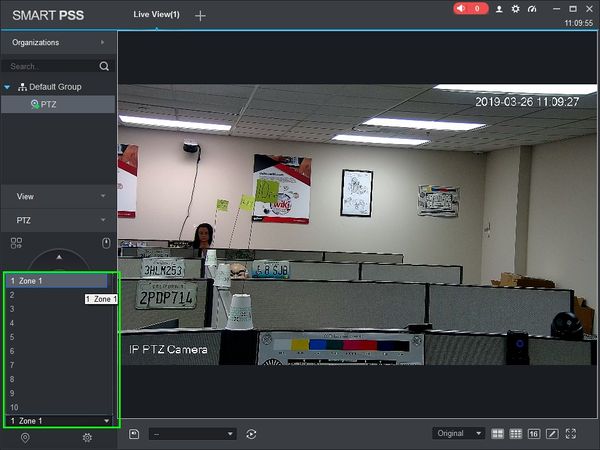The image size is (600, 450).
Task: Toggle full screen video mode
Action: tap(571, 434)
